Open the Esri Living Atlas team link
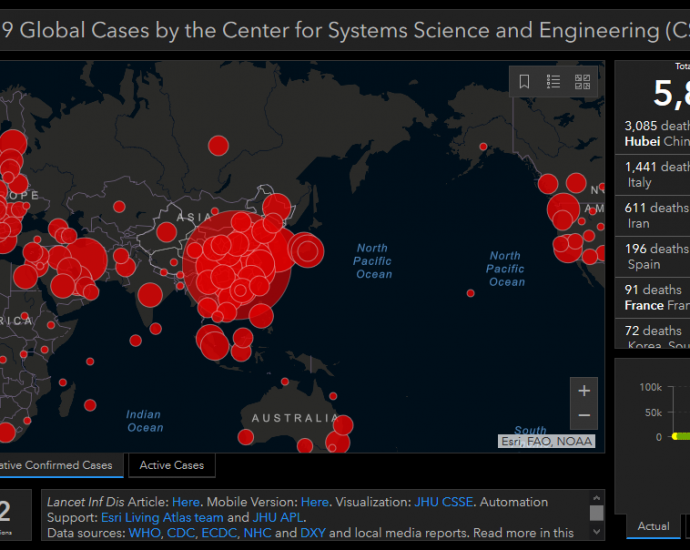 pyautogui.click(x=162, y=517)
